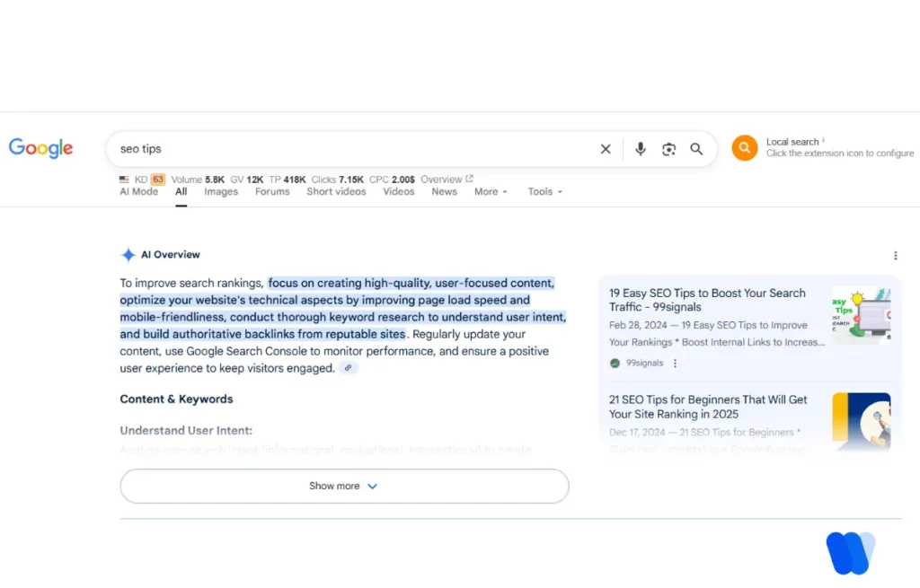The image size is (920, 588).
Task: Click the Local search info icon
Action: coord(823,140)
